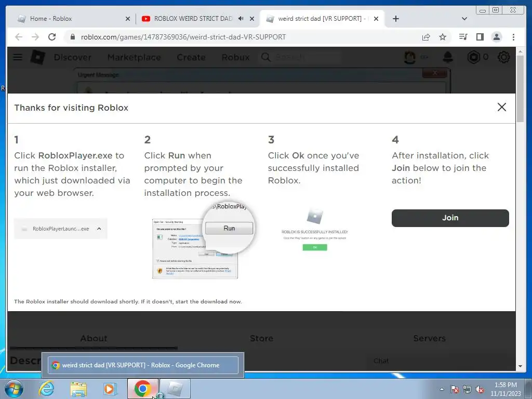532x399 pixels.
Task: Go back to the previous page
Action: (x=19, y=37)
